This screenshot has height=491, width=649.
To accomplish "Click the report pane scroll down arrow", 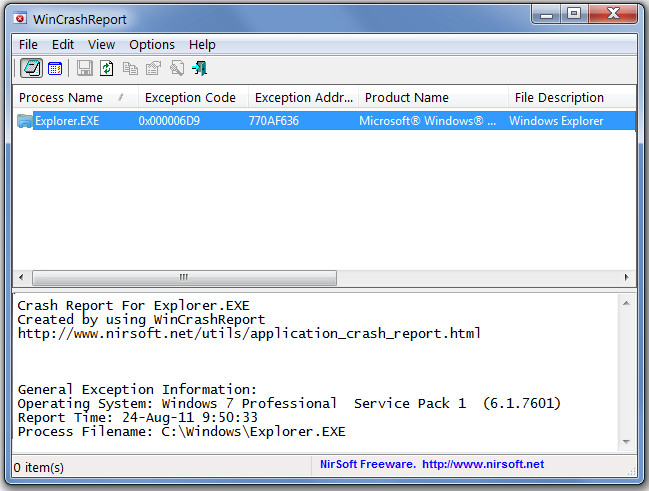I will click(x=626, y=442).
